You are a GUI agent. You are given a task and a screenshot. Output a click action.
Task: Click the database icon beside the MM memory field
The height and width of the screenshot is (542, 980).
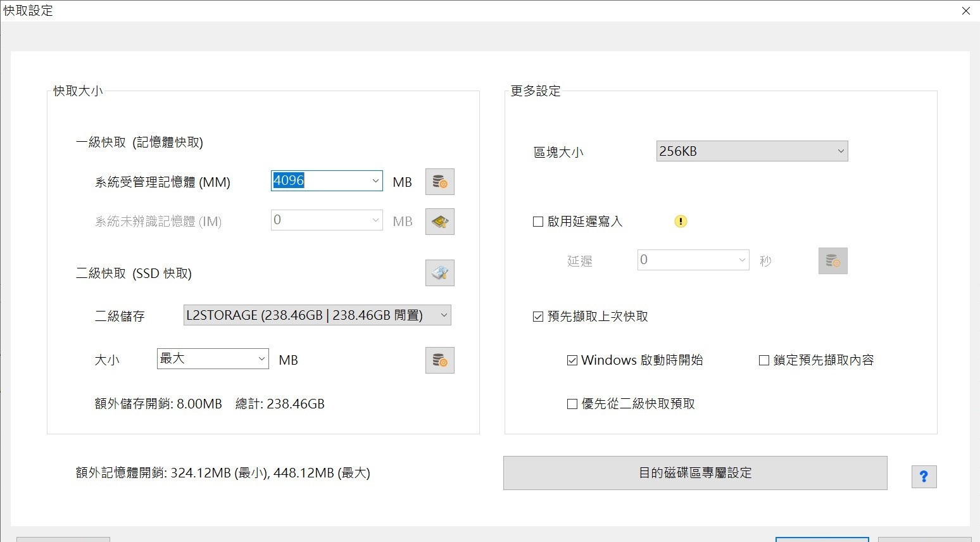tap(439, 182)
